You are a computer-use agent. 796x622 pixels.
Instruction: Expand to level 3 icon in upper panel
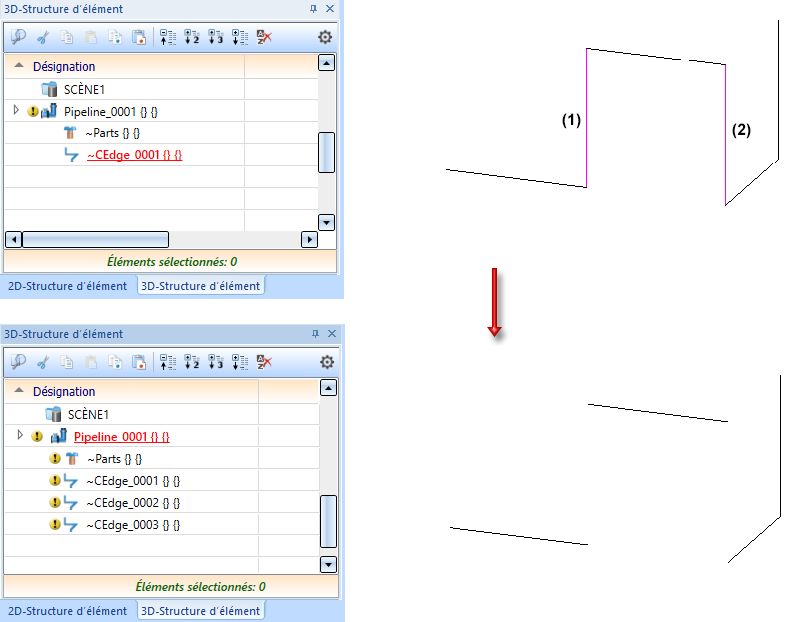[216, 37]
